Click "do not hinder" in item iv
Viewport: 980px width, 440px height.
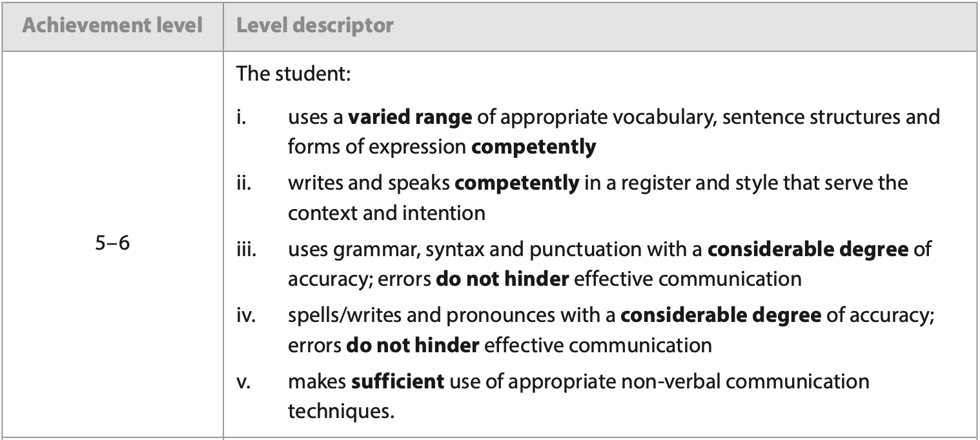413,345
